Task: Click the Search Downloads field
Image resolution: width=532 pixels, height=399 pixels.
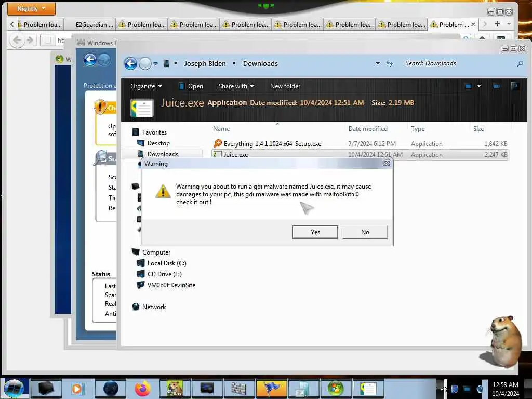Action: coord(458,63)
